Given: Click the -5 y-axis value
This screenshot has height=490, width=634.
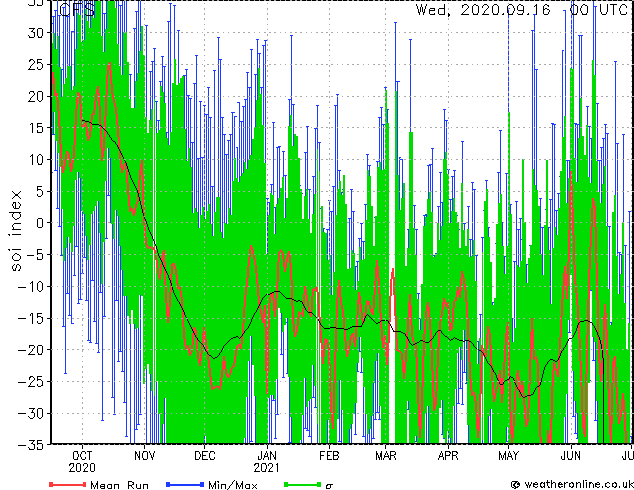Looking at the screenshot, I should [35, 255].
